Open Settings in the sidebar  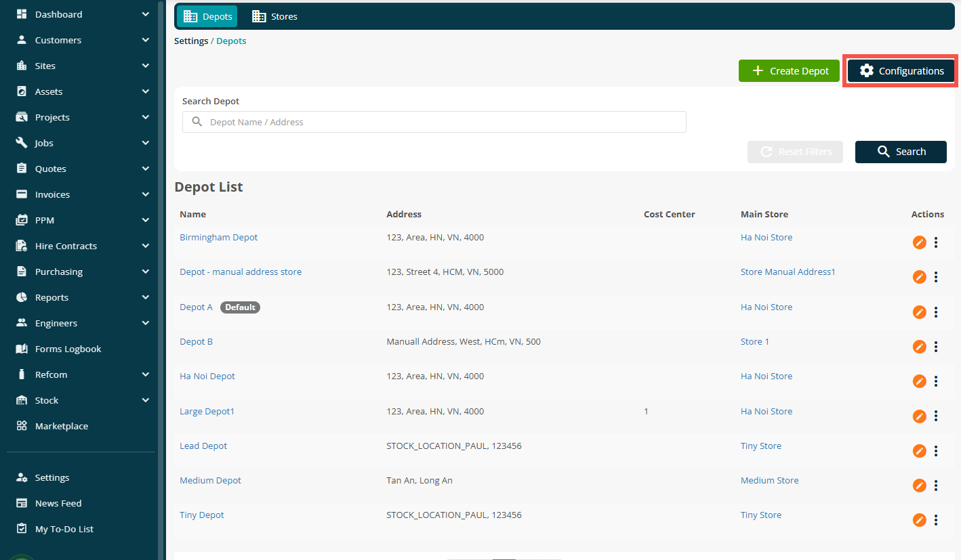click(52, 477)
